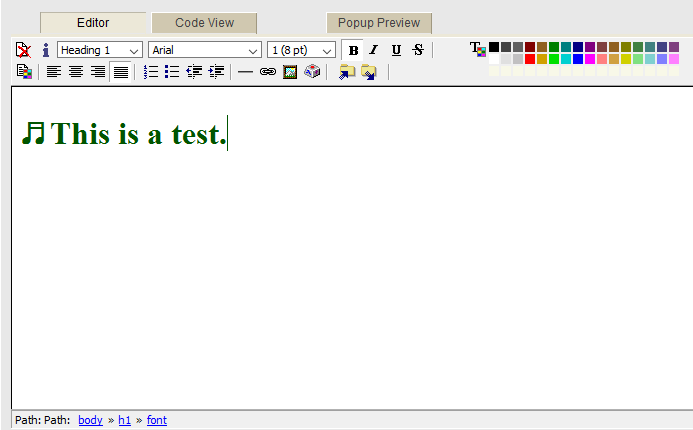Screen dimensions: 693x430
Task: Click the font link in path
Action: pyautogui.click(x=157, y=420)
